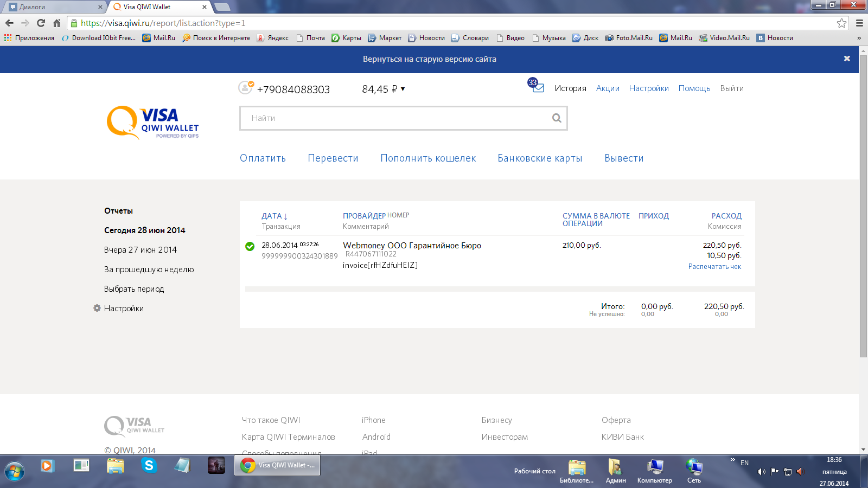Open Акции in top navigation
Viewport: 868px width, 488px height.
608,88
